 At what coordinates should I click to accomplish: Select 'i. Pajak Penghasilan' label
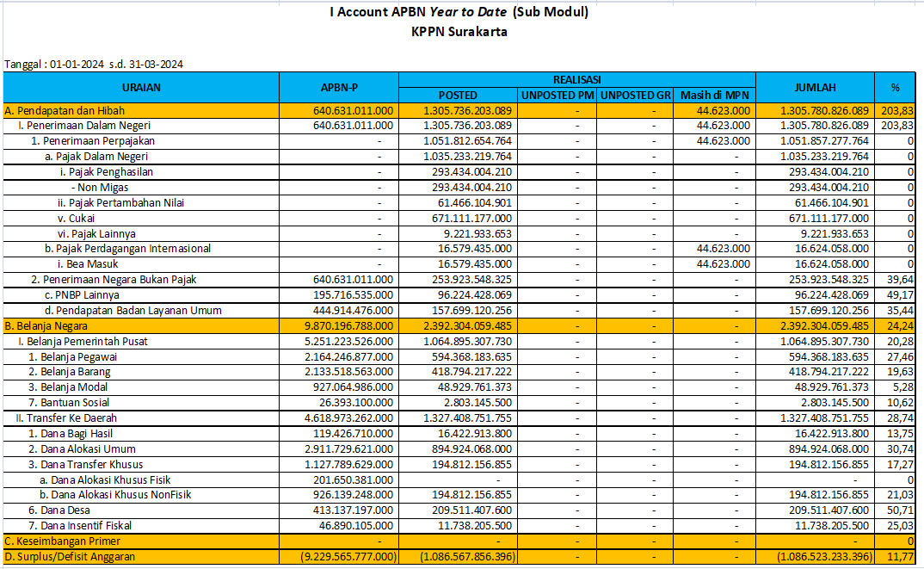(x=106, y=171)
